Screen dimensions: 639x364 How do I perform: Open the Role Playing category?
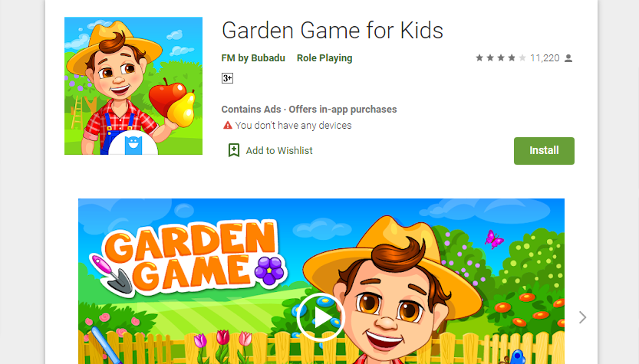(324, 57)
